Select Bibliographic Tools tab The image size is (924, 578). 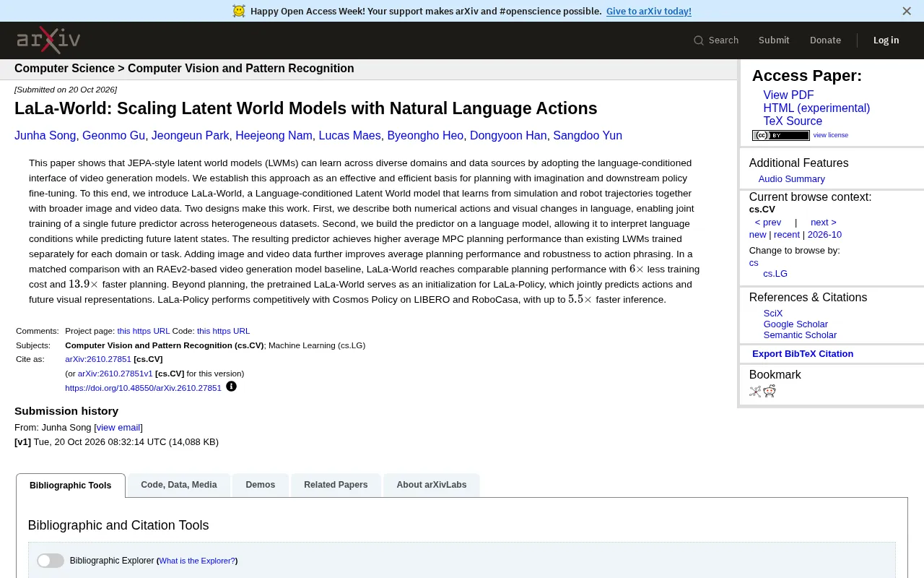(71, 486)
